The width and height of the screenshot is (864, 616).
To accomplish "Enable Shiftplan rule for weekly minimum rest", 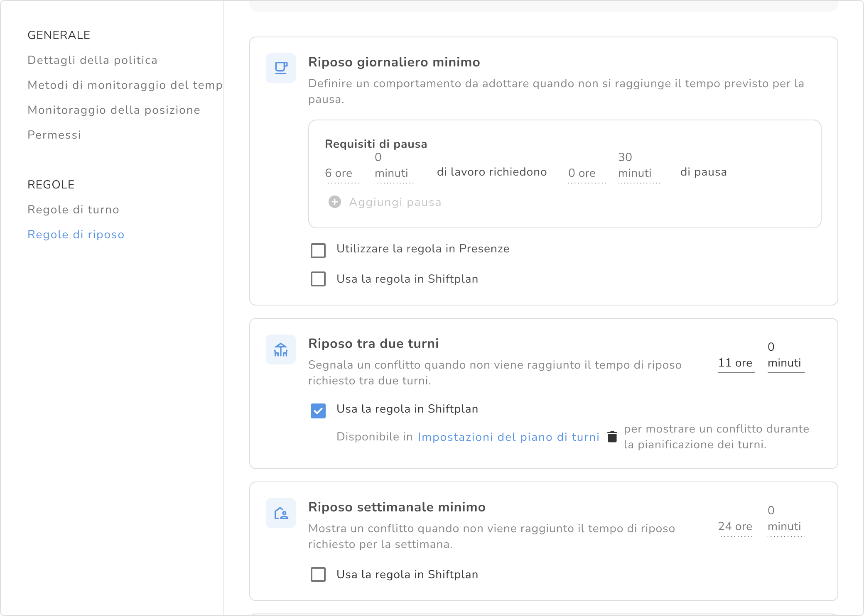I will [x=318, y=574].
